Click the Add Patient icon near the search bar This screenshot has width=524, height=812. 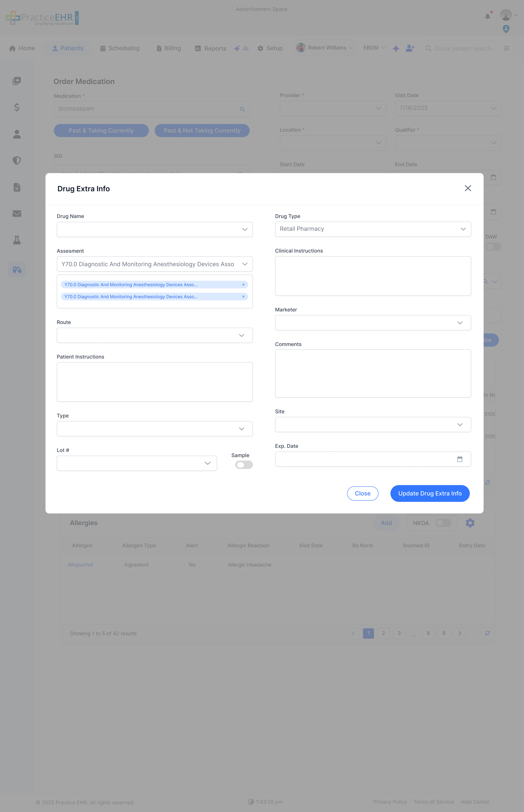pyautogui.click(x=410, y=48)
